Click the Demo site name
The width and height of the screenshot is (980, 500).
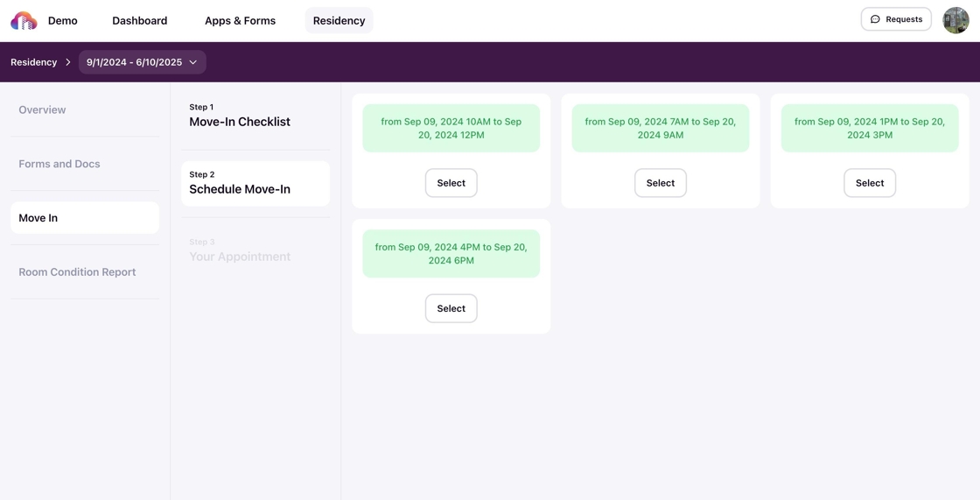(x=63, y=20)
